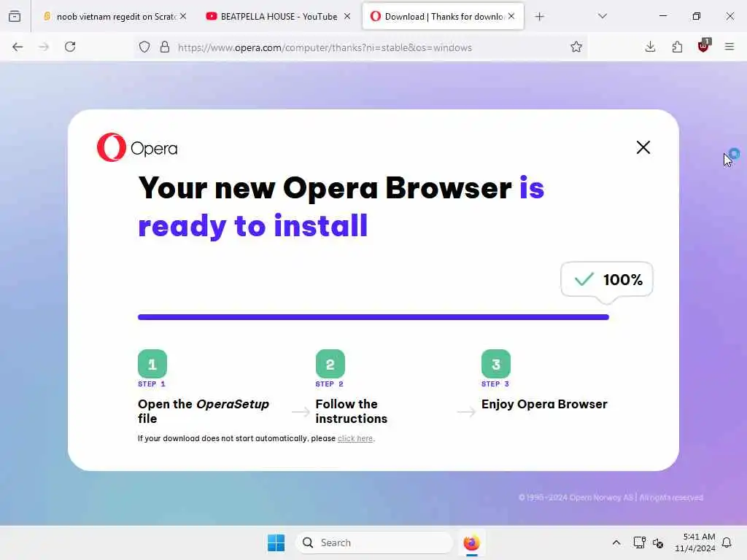
Task: Open the notifications bell icon
Action: click(727, 542)
